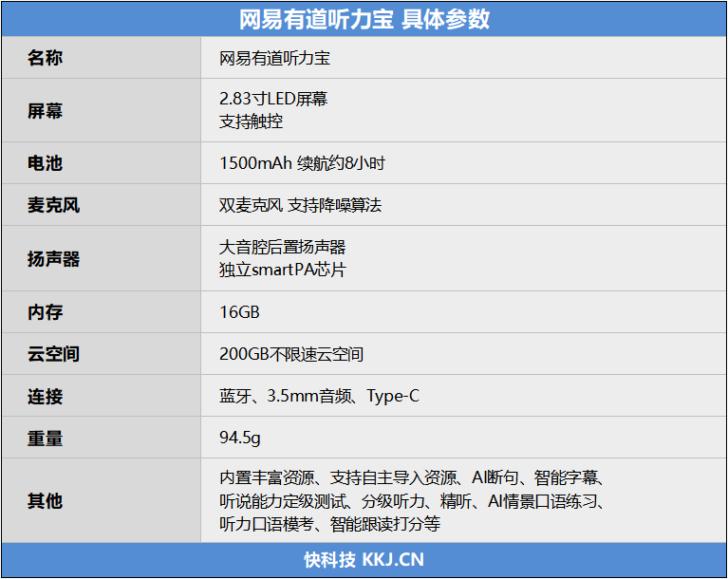The height and width of the screenshot is (579, 728).
Task: Click the value 网易有道听力宝 in the name row
Action: [274, 59]
